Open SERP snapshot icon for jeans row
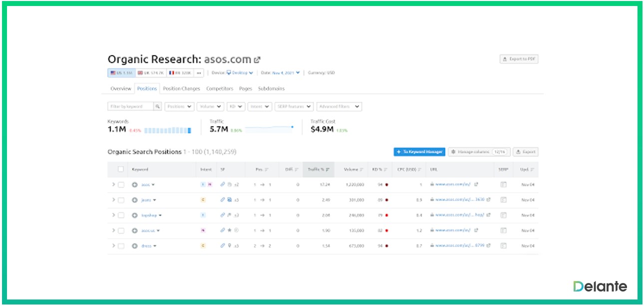 (503, 200)
